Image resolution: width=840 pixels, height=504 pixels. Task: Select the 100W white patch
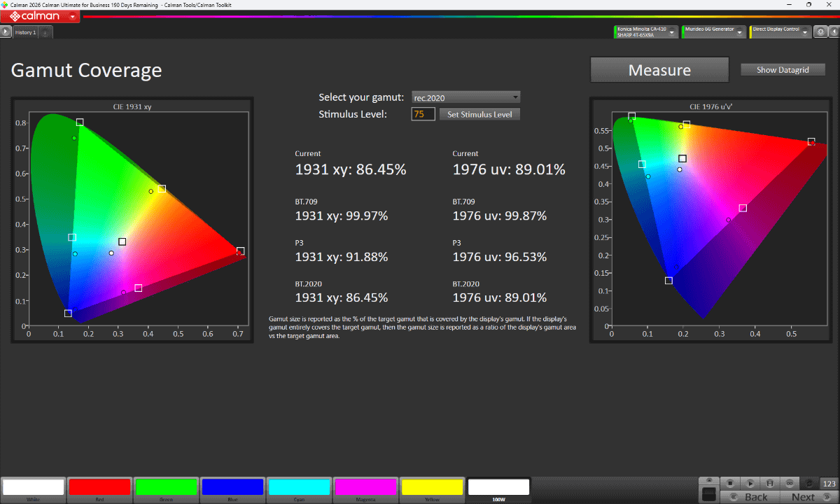(x=498, y=489)
